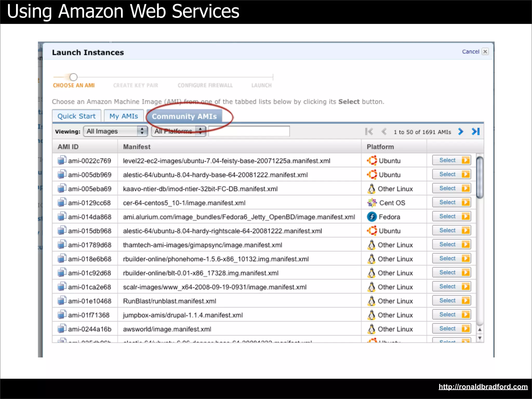Click the AMI icon beside ami-005db969

click(62, 174)
